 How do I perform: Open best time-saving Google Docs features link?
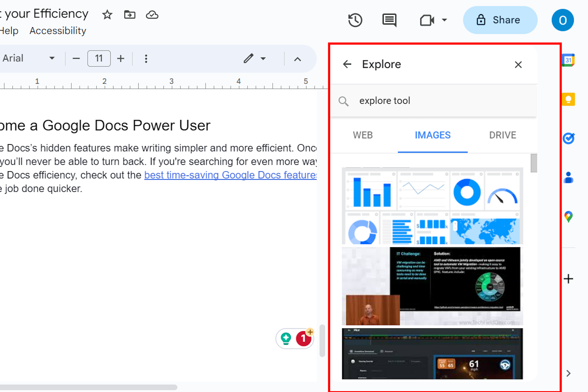[230, 175]
